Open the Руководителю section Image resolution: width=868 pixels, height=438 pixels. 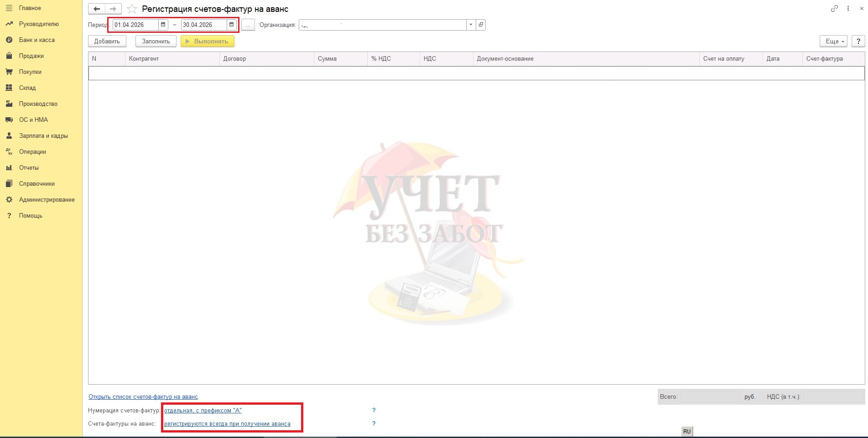39,24
